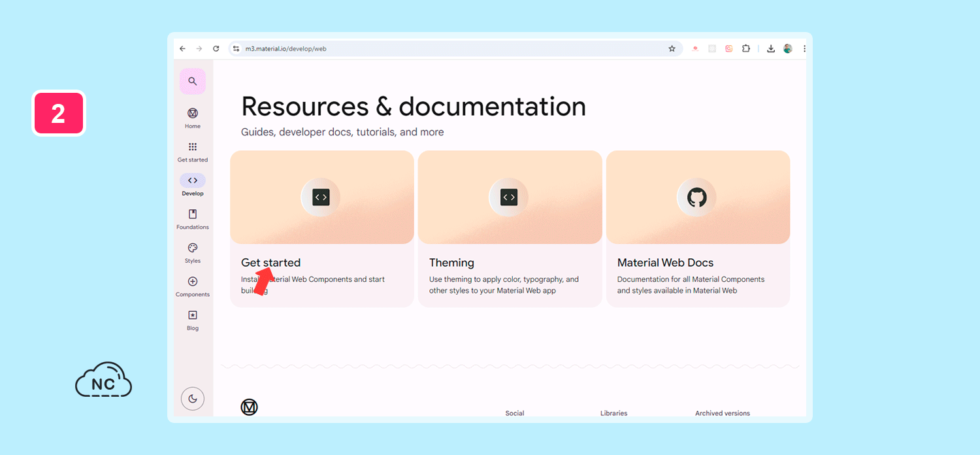Open Get started in the sidebar
Image resolution: width=980 pixels, height=455 pixels.
pos(193,152)
